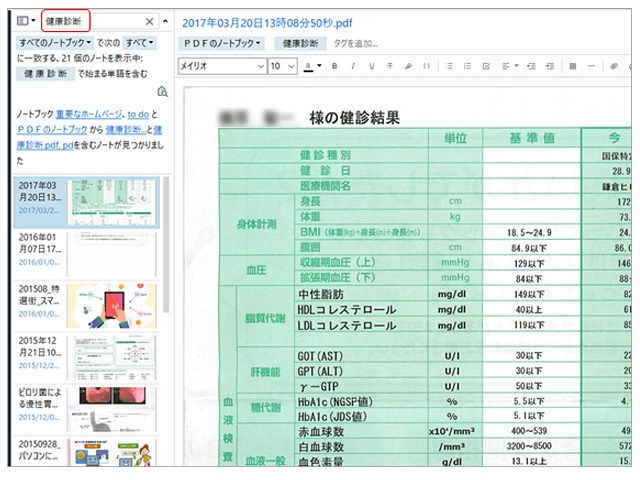Click the γ-GTP row label
This screenshot has height=480, width=640.
(x=319, y=387)
